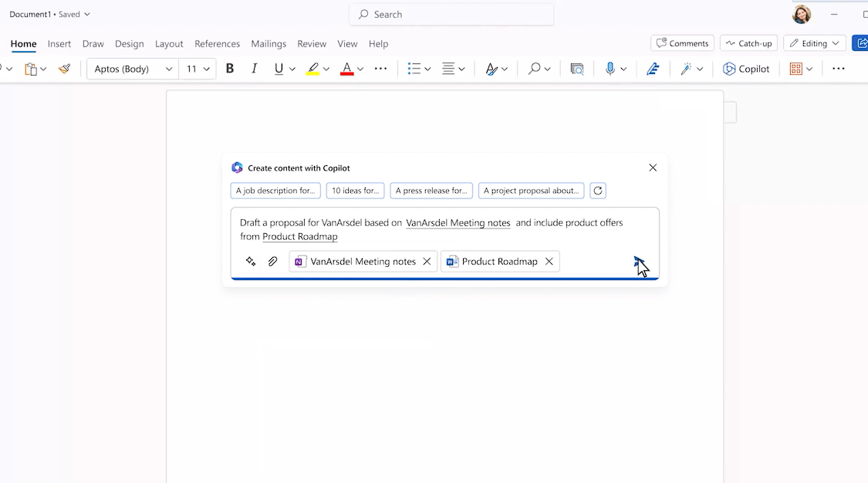Close the Create content with Copilot dialog

tap(653, 167)
